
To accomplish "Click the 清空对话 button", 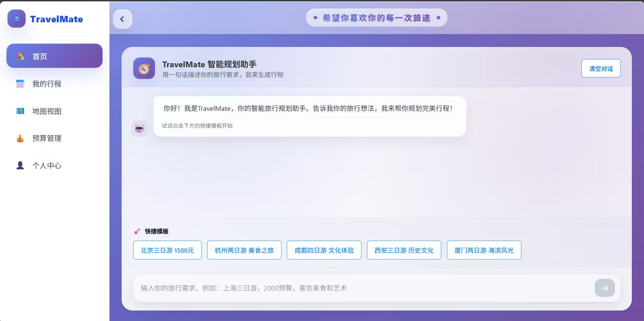I will [601, 68].
